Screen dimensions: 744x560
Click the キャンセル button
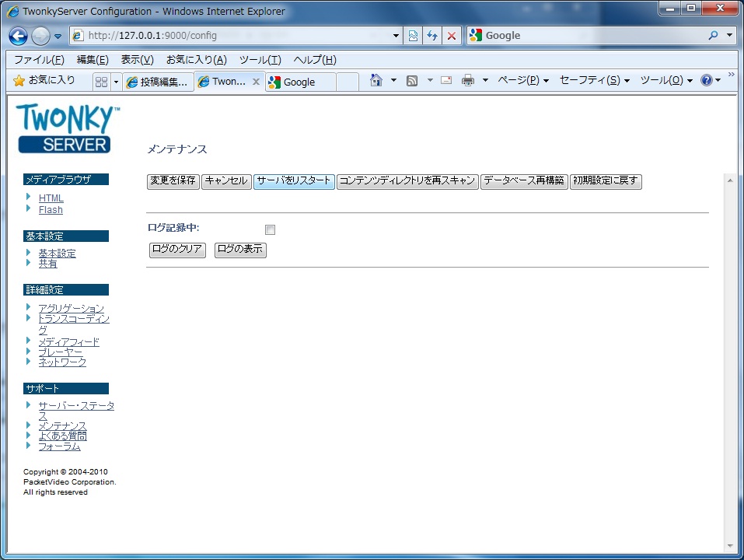tap(226, 181)
